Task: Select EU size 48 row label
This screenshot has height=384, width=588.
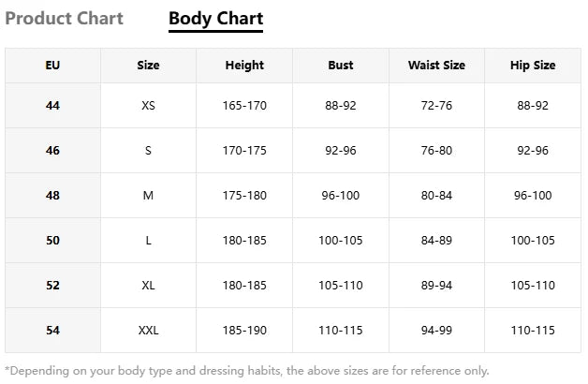Action: 52,196
